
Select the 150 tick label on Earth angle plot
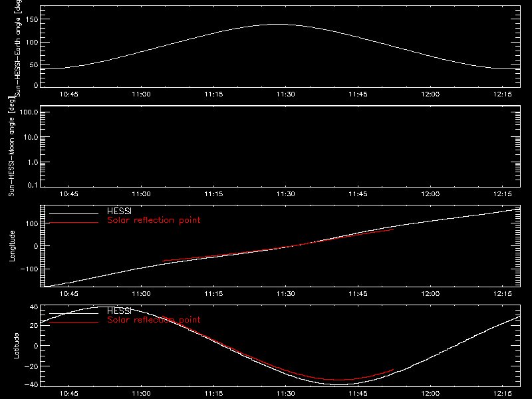tap(31, 19)
